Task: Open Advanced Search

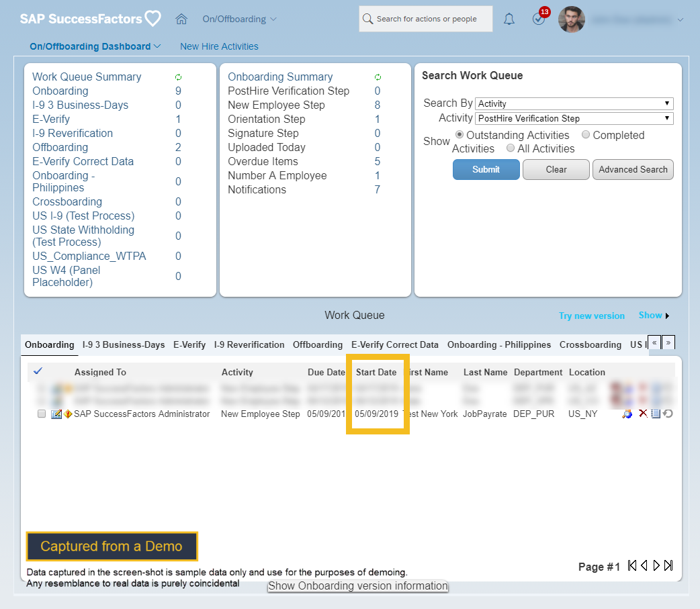Action: pyautogui.click(x=633, y=169)
